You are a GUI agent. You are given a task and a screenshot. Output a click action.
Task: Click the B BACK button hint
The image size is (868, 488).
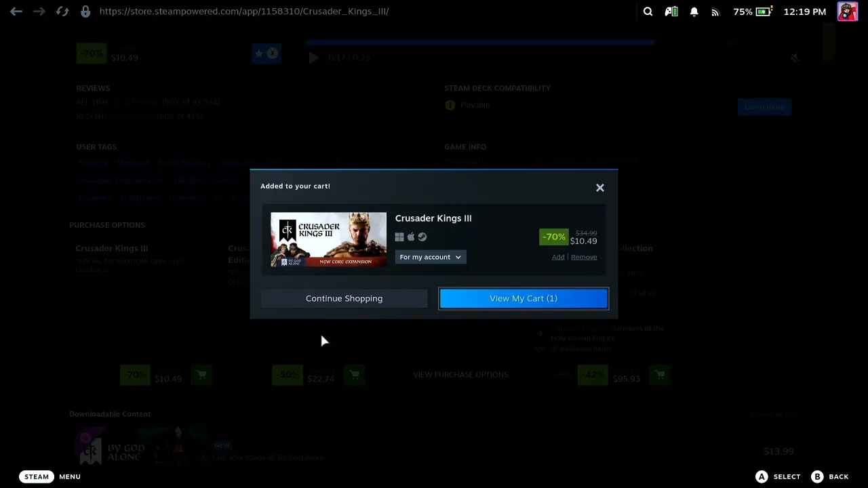(x=830, y=476)
